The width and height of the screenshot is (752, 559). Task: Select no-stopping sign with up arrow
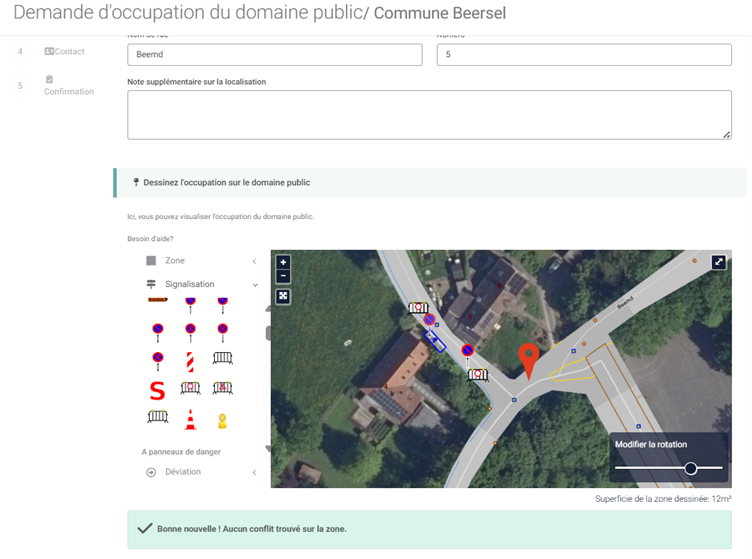[190, 333]
